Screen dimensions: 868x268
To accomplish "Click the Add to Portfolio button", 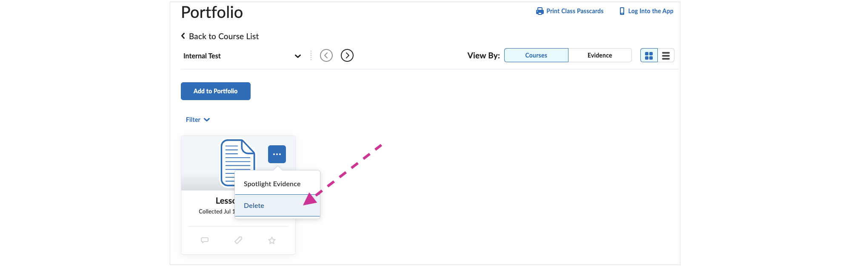I will click(x=216, y=91).
